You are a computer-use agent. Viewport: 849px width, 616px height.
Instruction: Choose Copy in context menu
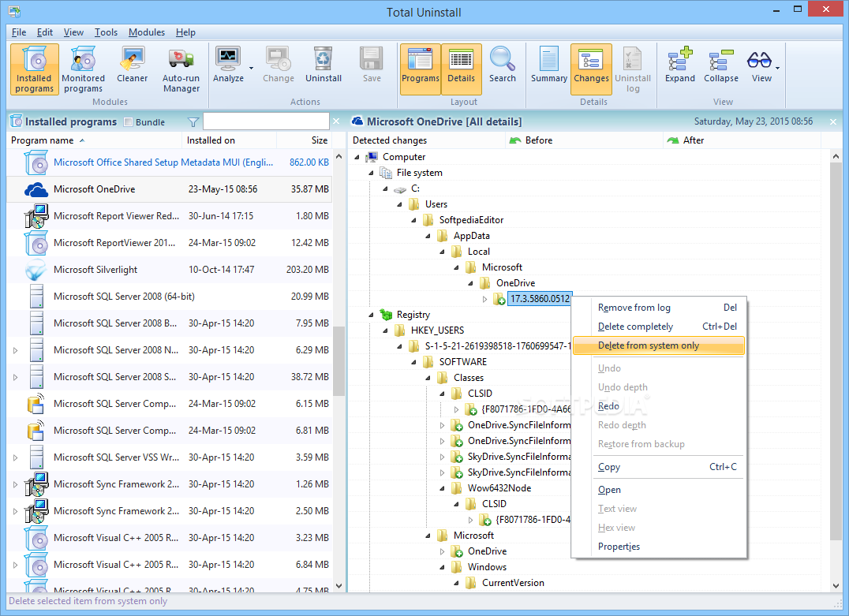659,467
